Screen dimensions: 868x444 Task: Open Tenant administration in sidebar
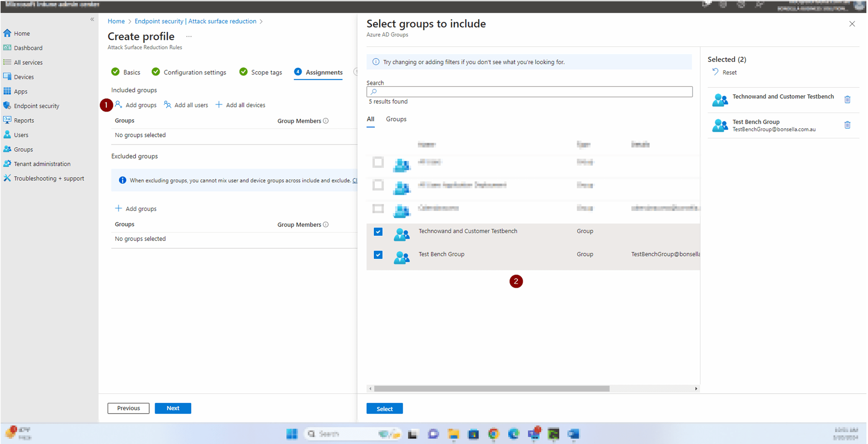tap(42, 164)
